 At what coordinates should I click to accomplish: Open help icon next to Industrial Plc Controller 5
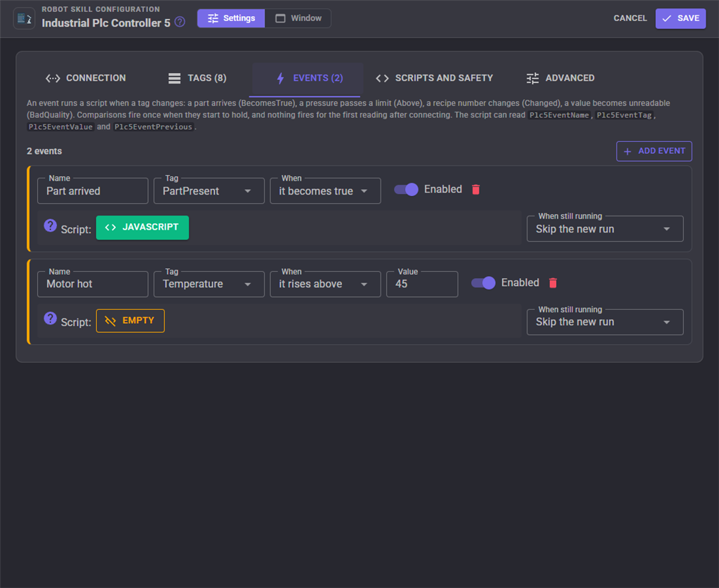click(180, 22)
